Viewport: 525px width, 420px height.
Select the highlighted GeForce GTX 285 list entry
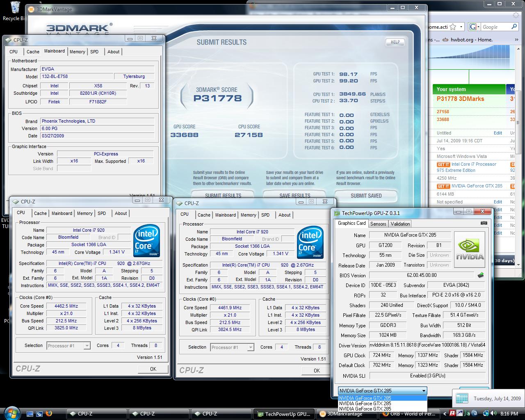pyautogui.click(x=383, y=398)
